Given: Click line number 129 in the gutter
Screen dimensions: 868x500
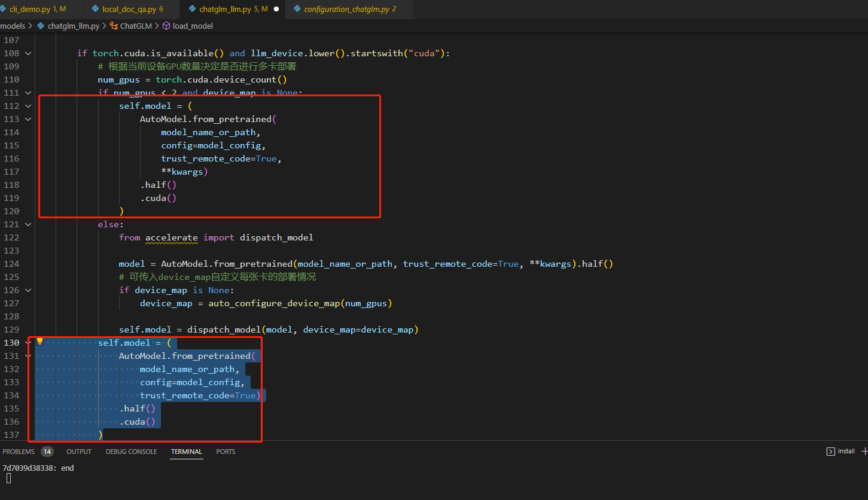Looking at the screenshot, I should (11, 330).
